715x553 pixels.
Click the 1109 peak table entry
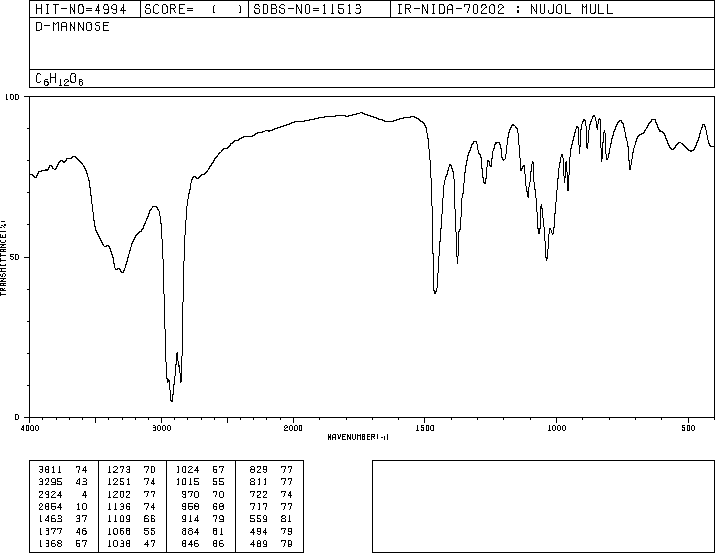(119, 519)
